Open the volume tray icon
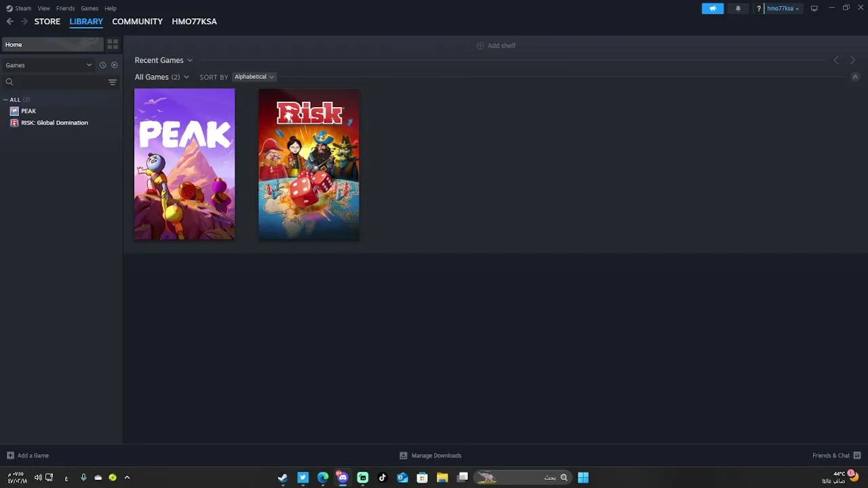The width and height of the screenshot is (868, 488). tap(38, 478)
